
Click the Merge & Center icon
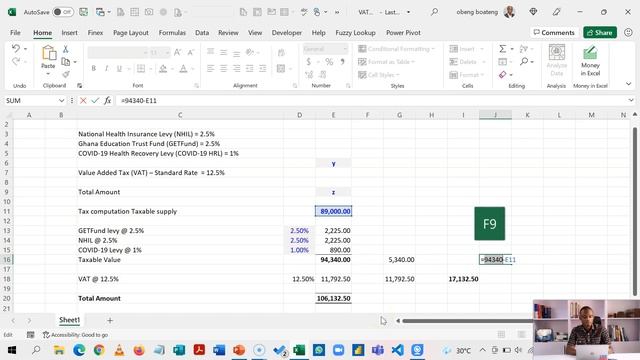tap(281, 69)
